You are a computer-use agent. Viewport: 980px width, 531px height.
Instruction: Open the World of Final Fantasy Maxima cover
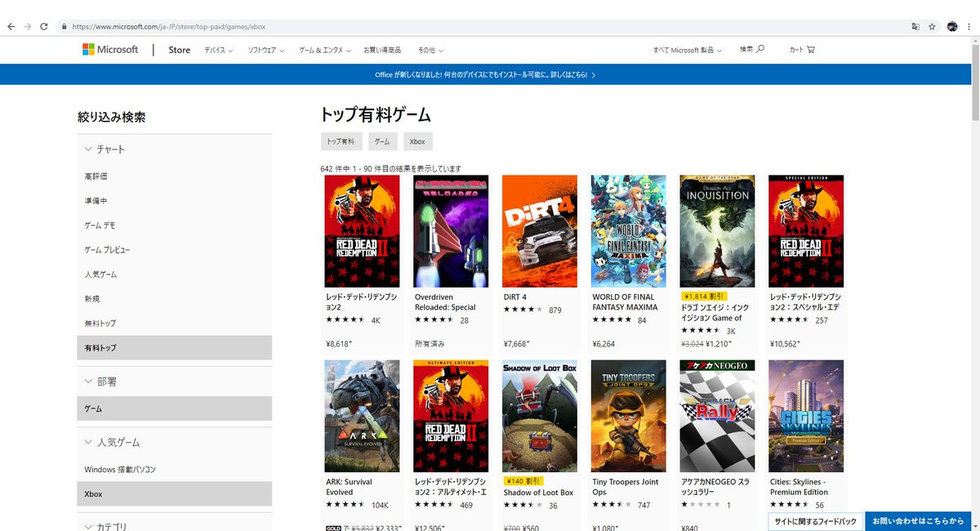coord(629,231)
